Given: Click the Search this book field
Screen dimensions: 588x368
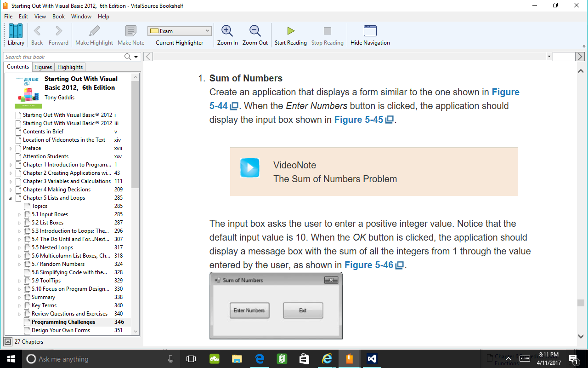Looking at the screenshot, I should (63, 57).
